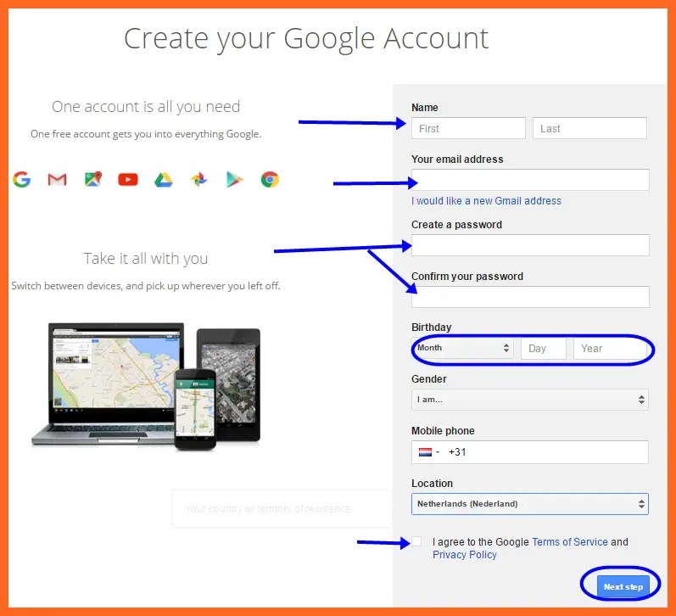676x616 pixels.
Task: Click the laptop and devices image
Action: (x=146, y=386)
